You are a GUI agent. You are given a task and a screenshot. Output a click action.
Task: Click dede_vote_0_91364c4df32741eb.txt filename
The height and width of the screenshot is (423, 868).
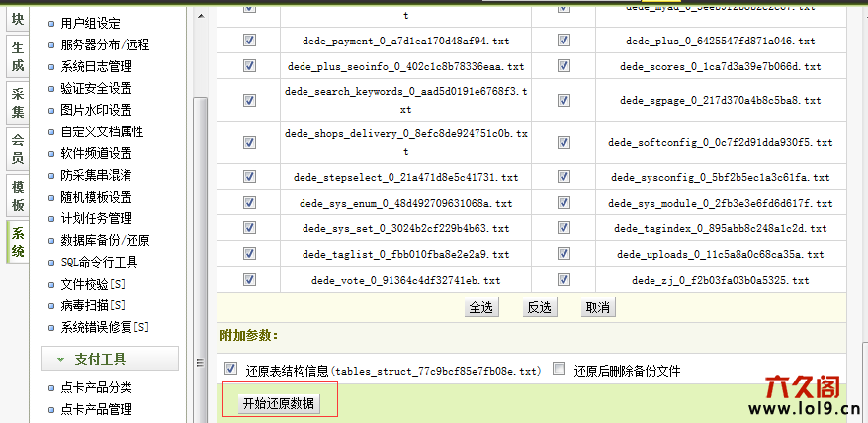(x=405, y=280)
